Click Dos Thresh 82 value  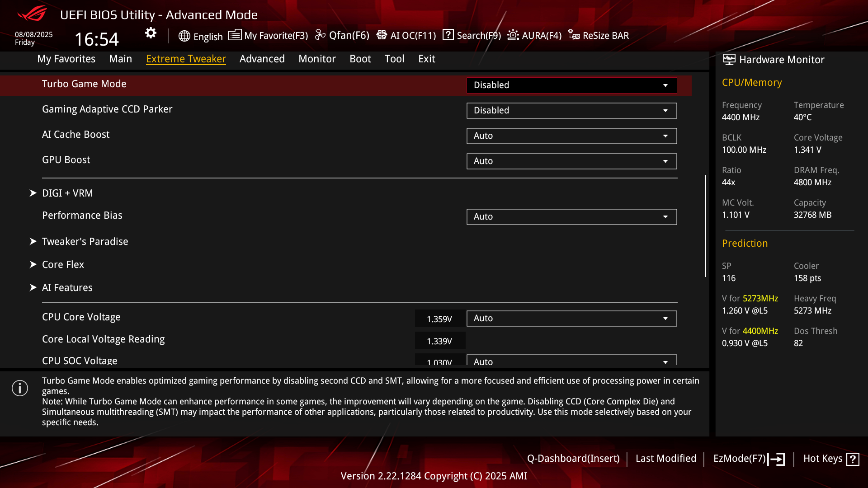[x=798, y=343]
